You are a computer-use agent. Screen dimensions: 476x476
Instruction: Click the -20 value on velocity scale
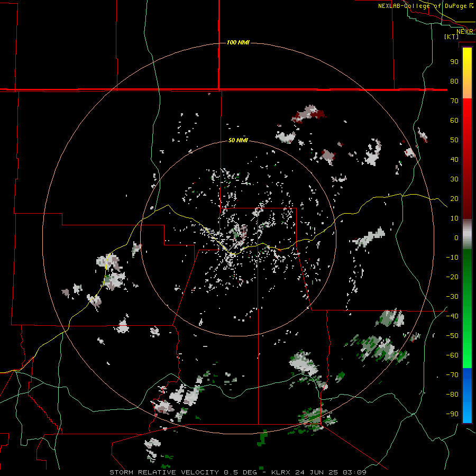click(452, 277)
